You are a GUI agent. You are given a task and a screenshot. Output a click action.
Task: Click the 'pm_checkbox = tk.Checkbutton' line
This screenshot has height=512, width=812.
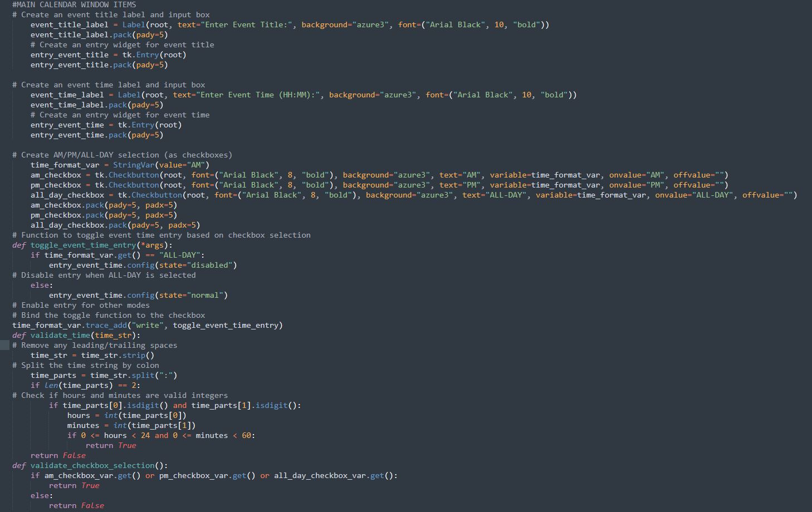click(x=379, y=185)
